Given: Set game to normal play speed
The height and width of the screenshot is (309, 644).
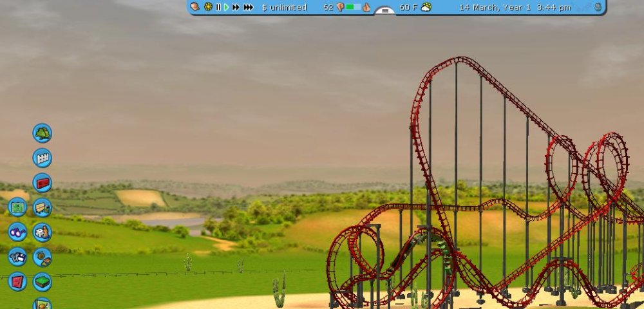Looking at the screenshot, I should [227, 7].
